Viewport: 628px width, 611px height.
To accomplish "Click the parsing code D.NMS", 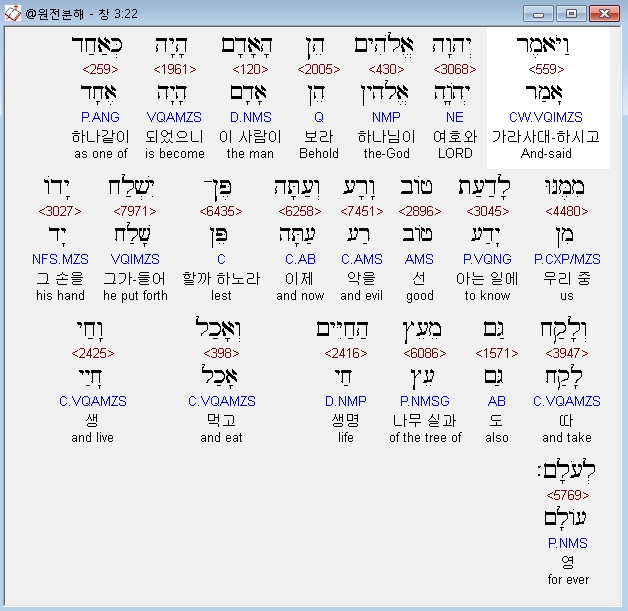I will point(251,117).
